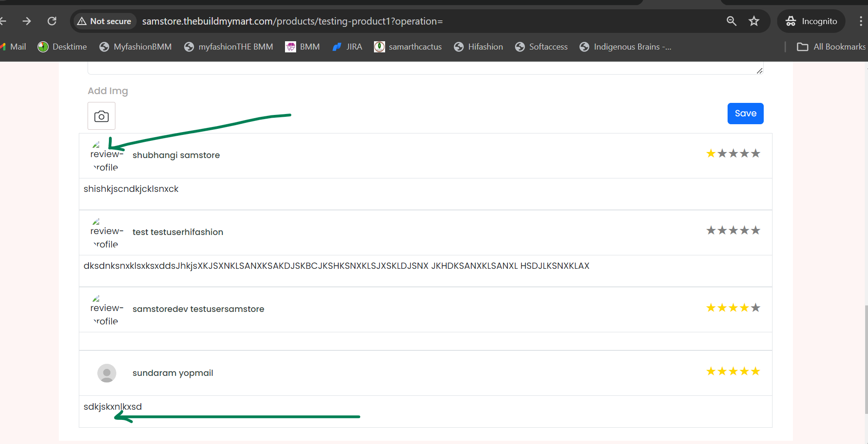
Task: Click the blue Save button
Action: pos(745,114)
